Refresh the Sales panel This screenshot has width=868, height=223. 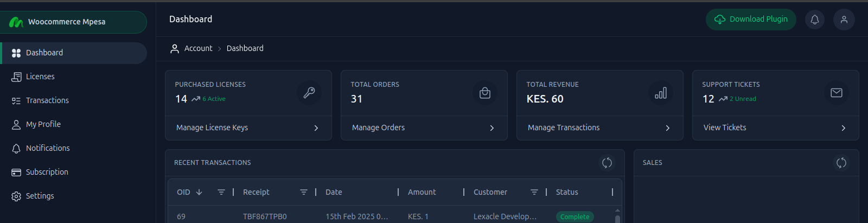841,163
